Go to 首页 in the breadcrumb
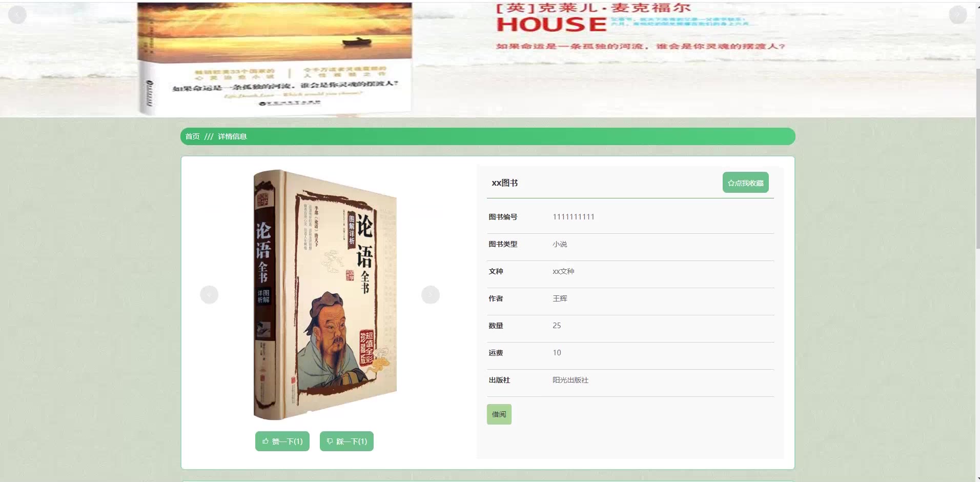Screen dimensions: 980x482 coord(193,136)
